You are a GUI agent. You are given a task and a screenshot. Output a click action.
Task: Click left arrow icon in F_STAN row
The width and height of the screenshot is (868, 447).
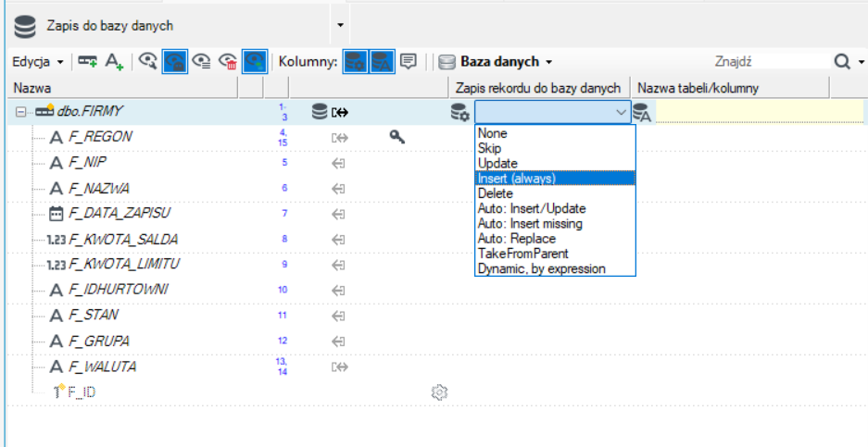click(x=338, y=316)
